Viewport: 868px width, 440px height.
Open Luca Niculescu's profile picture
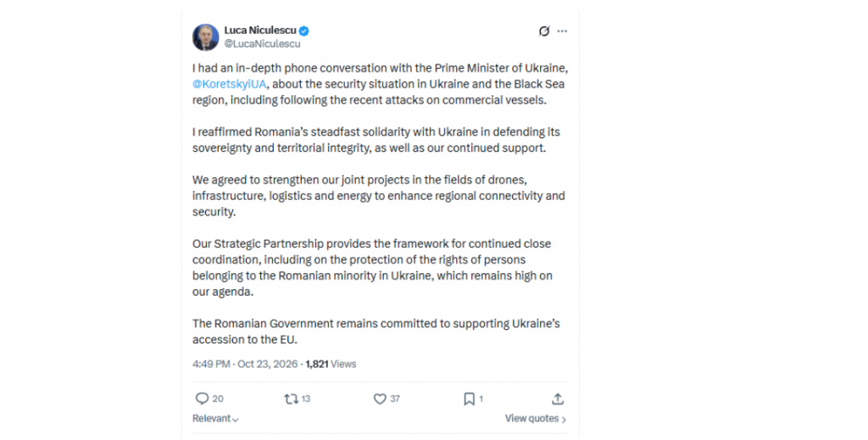[205, 37]
